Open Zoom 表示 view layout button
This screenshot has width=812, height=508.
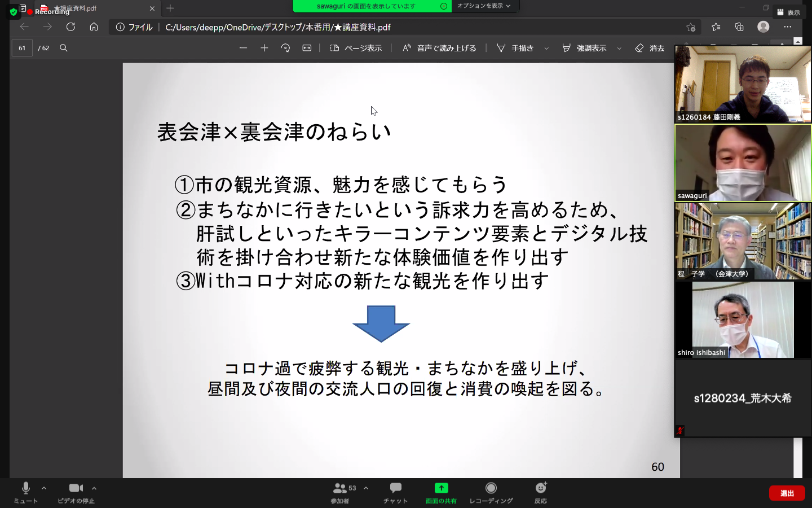[788, 12]
